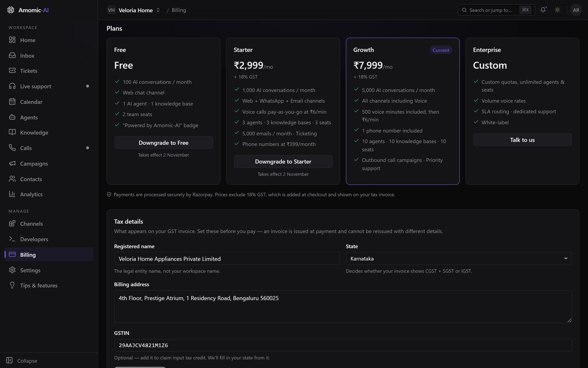Focus the Search or jump to field
This screenshot has height=368, width=588.
tap(496, 10)
